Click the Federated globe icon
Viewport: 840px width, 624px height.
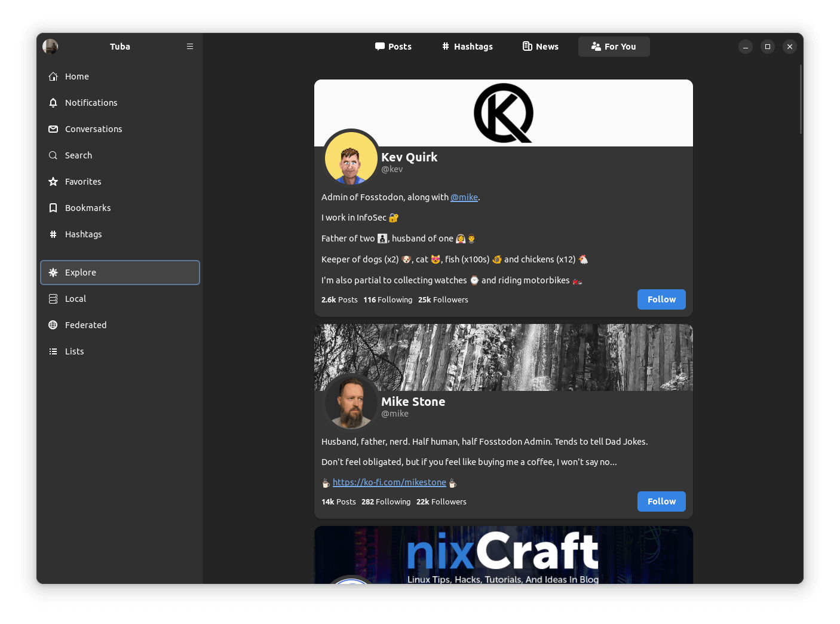pyautogui.click(x=53, y=325)
